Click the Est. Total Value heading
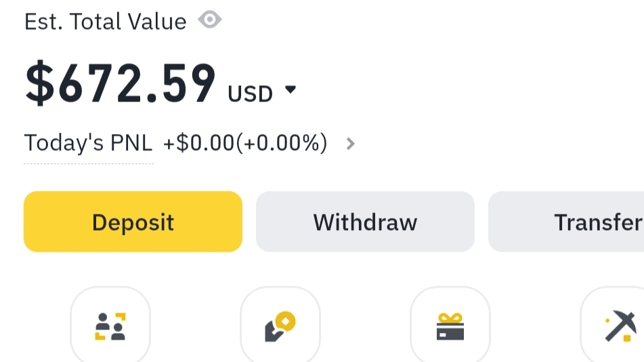 (105, 22)
